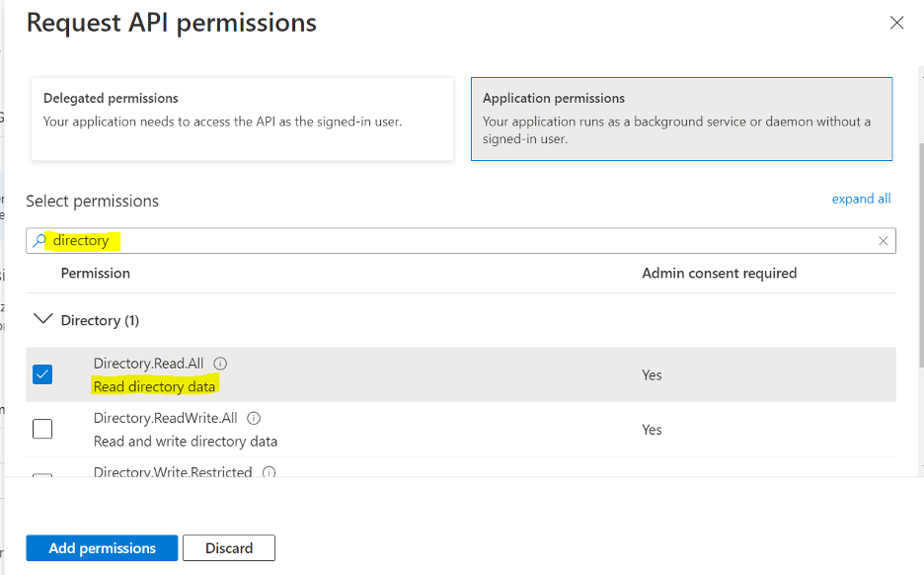Collapse the Directory (1) group
Screen dimensions: 924x575
pyautogui.click(x=42, y=320)
